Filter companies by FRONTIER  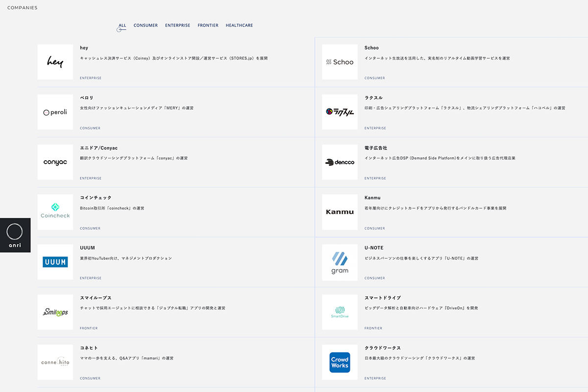pos(208,25)
